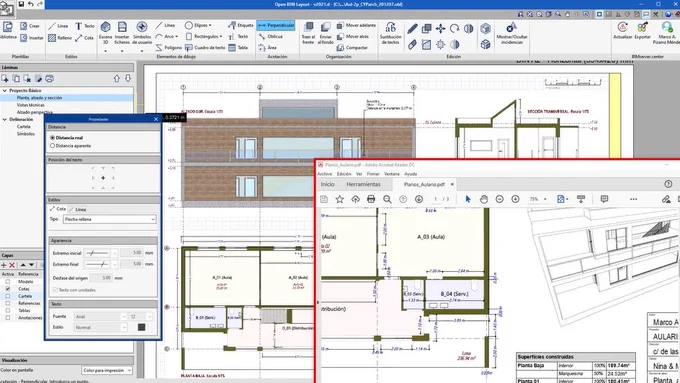The image size is (680, 383).
Task: Select the Polígono drawing tool
Action: click(169, 48)
